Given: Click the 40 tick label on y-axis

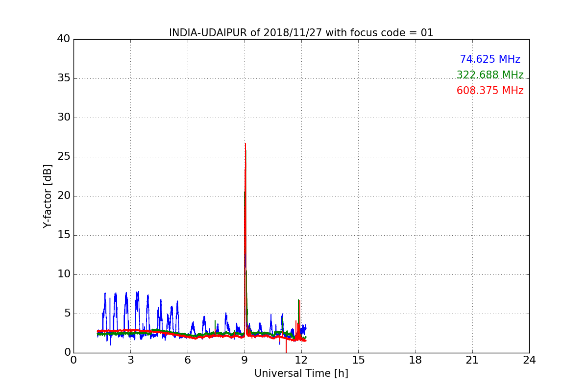Looking at the screenshot, I should (64, 39).
